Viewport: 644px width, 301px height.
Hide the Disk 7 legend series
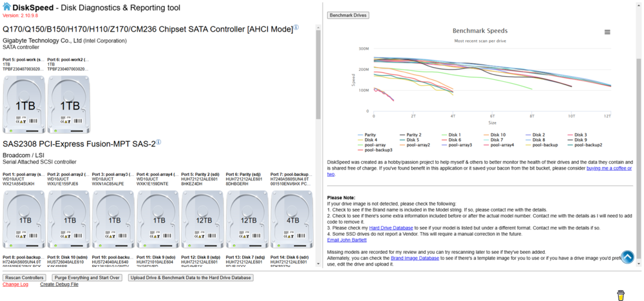click(x=493, y=140)
